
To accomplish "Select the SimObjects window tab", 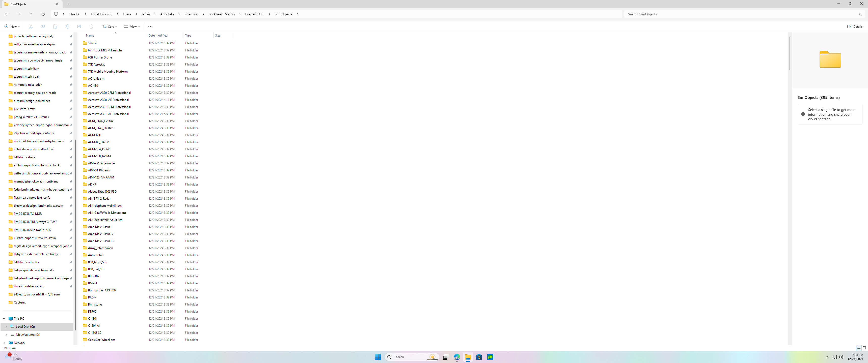I will (32, 4).
